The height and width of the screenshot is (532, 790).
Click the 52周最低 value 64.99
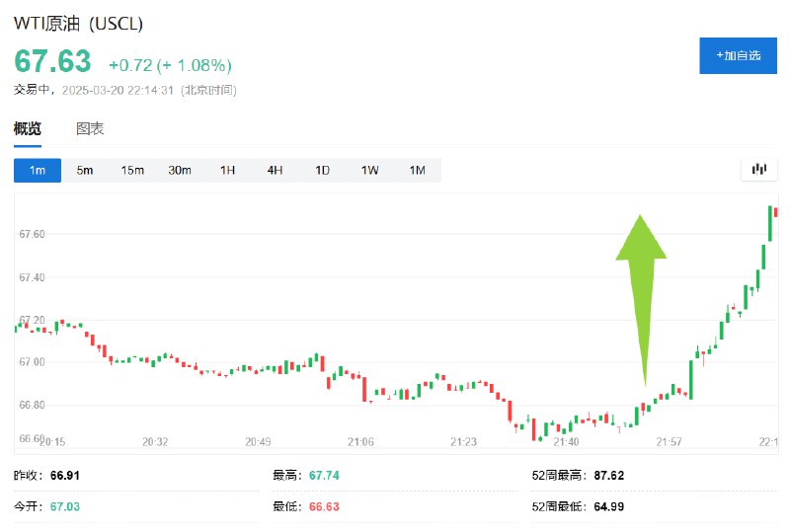(608, 506)
